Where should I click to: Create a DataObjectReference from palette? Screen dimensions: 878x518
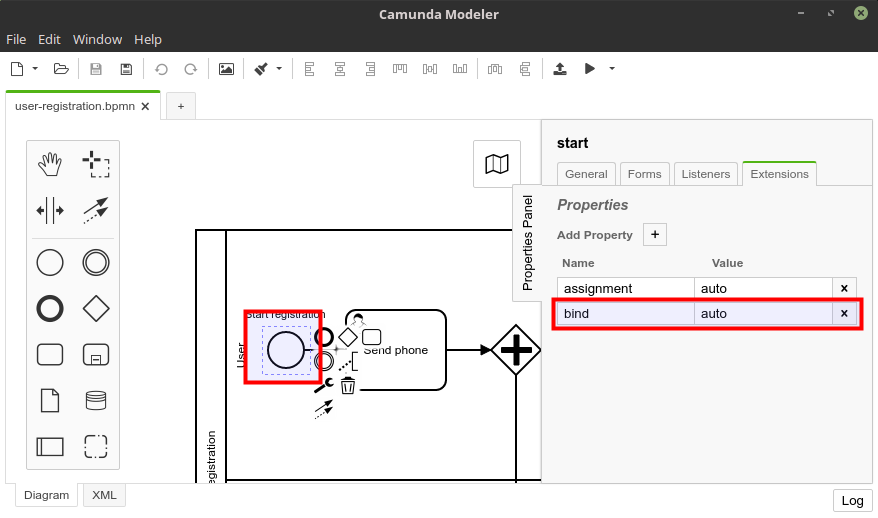[50, 400]
